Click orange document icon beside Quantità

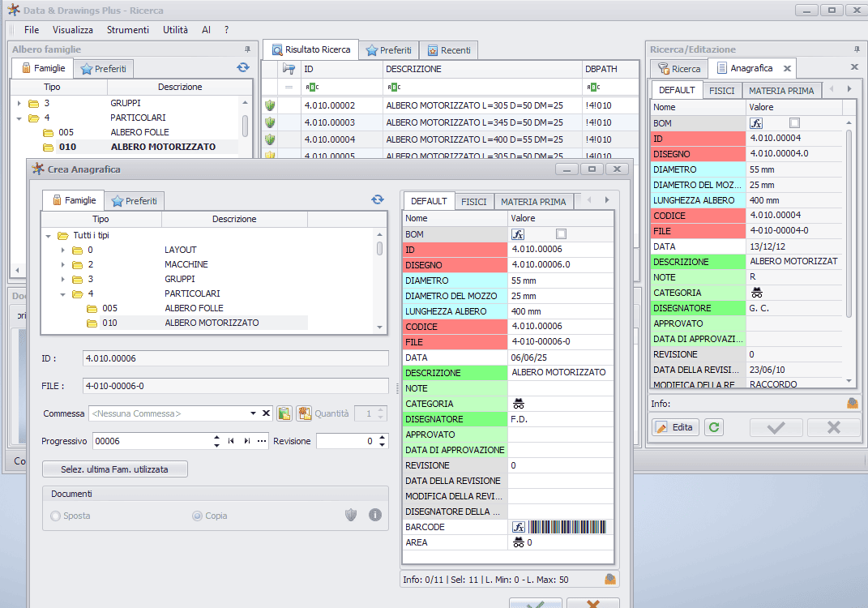pyautogui.click(x=304, y=413)
